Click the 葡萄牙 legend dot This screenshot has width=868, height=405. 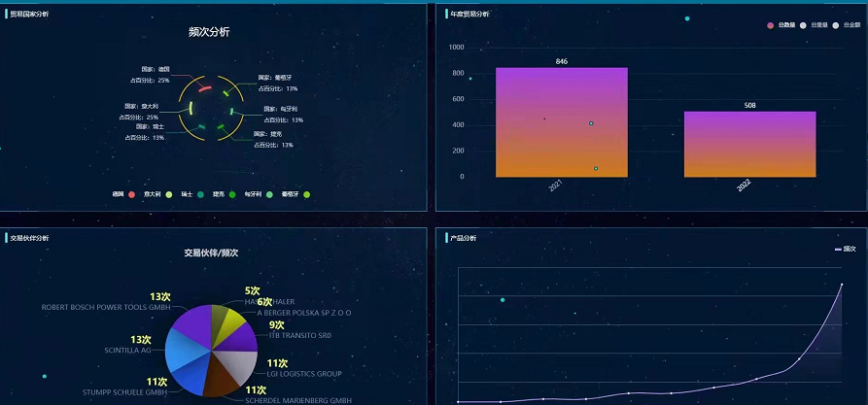tap(307, 194)
